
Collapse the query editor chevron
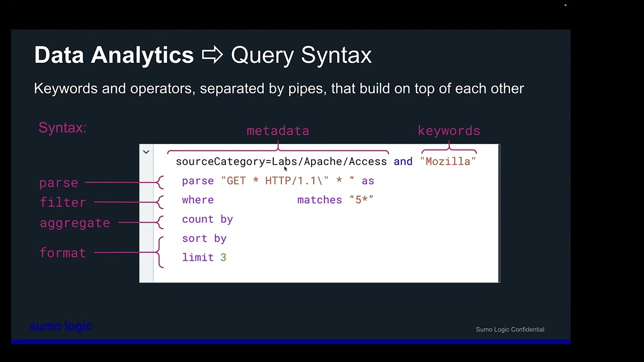click(146, 152)
